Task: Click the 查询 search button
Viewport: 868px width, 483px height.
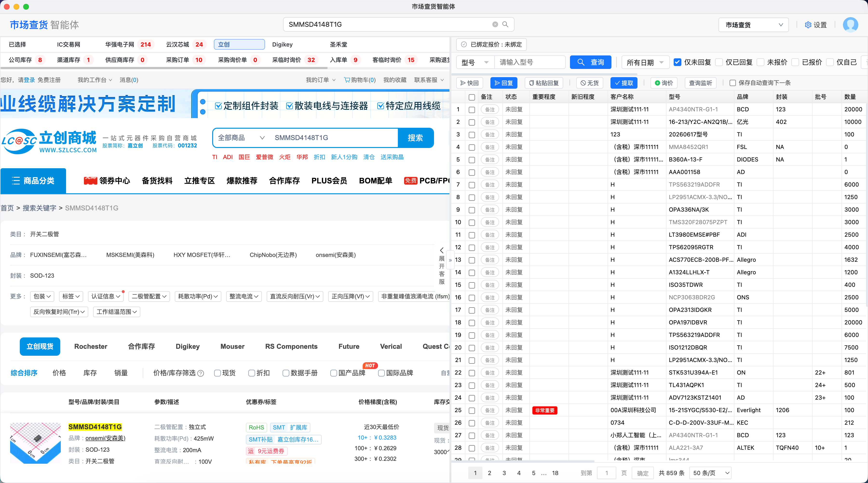Action: (x=590, y=62)
